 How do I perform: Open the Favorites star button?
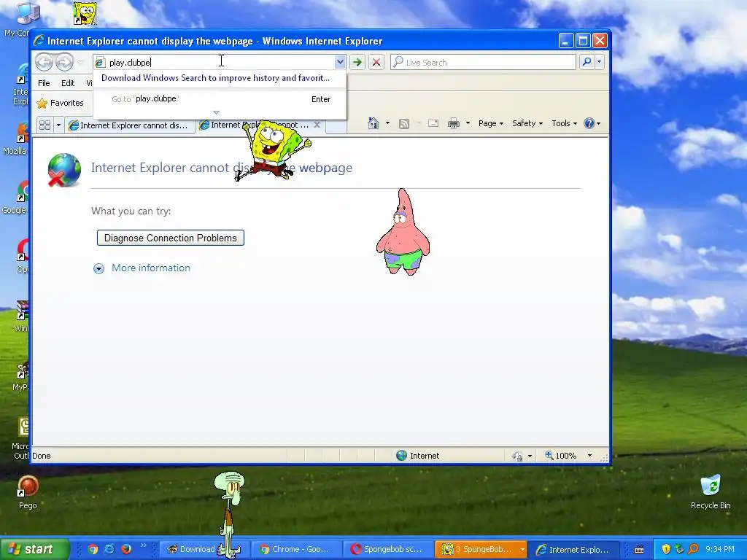point(60,103)
